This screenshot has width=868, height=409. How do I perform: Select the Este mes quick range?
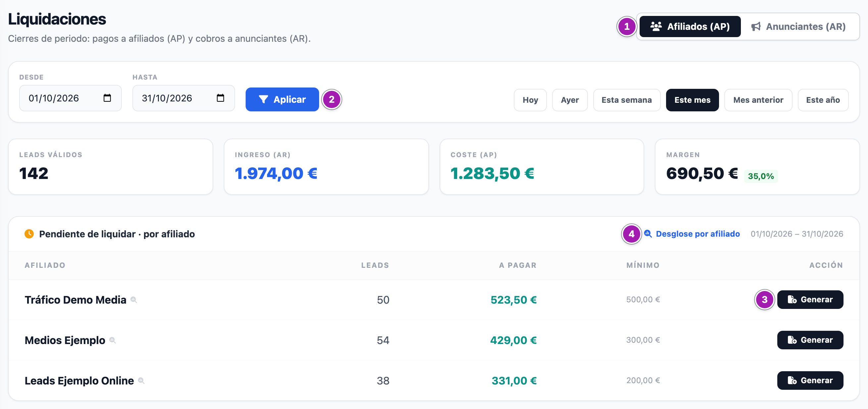(x=692, y=100)
